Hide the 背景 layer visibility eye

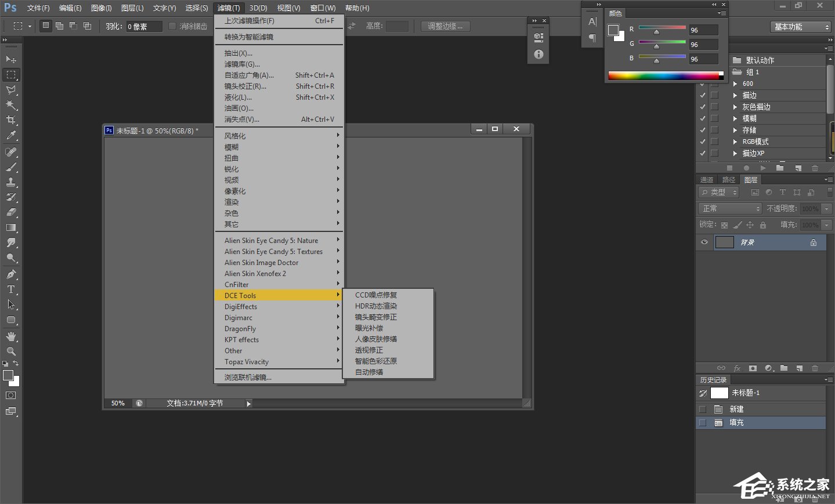pos(704,242)
